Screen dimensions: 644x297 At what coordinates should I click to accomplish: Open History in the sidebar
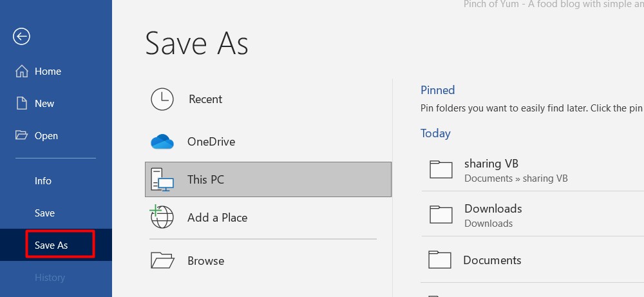[x=50, y=278]
